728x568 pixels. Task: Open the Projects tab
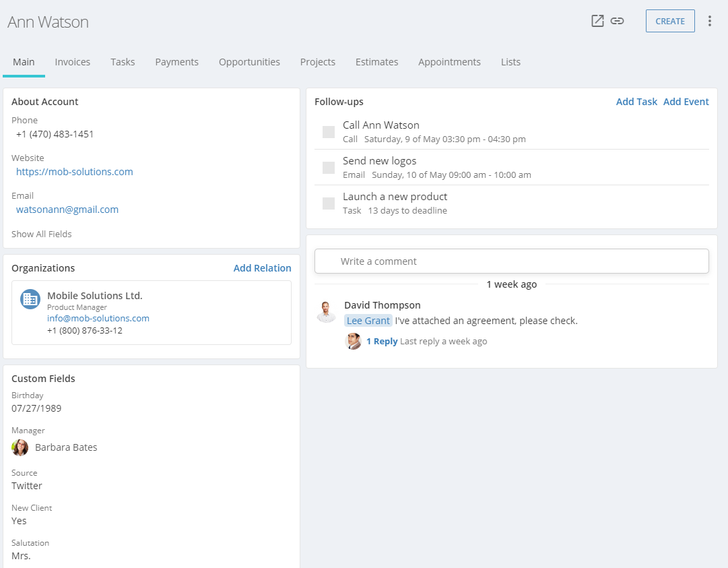coord(318,62)
